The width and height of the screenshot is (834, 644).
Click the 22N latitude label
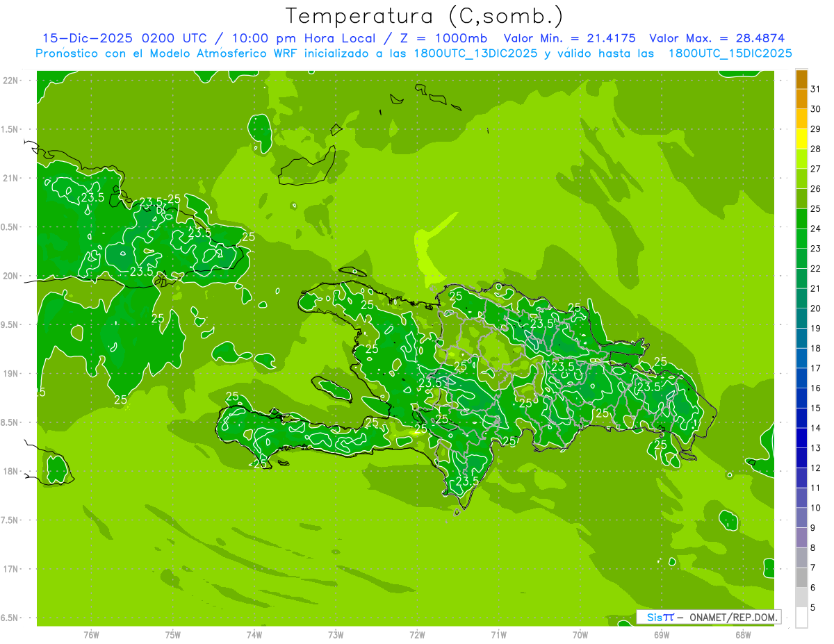[x=11, y=80]
